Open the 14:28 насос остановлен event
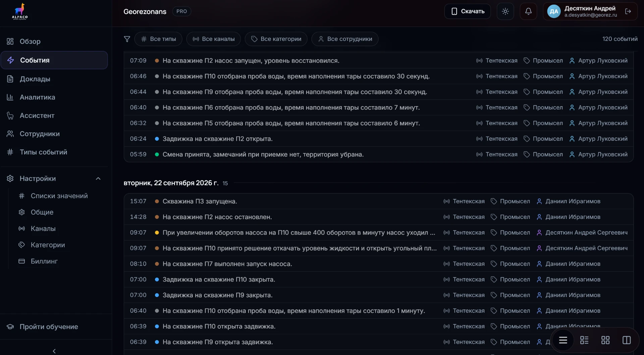This screenshot has height=355, width=644. pyautogui.click(x=379, y=217)
